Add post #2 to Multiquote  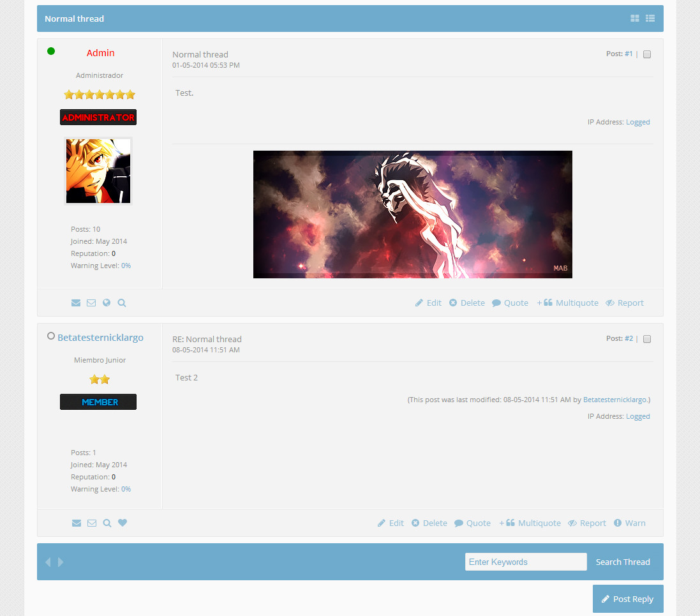click(530, 523)
